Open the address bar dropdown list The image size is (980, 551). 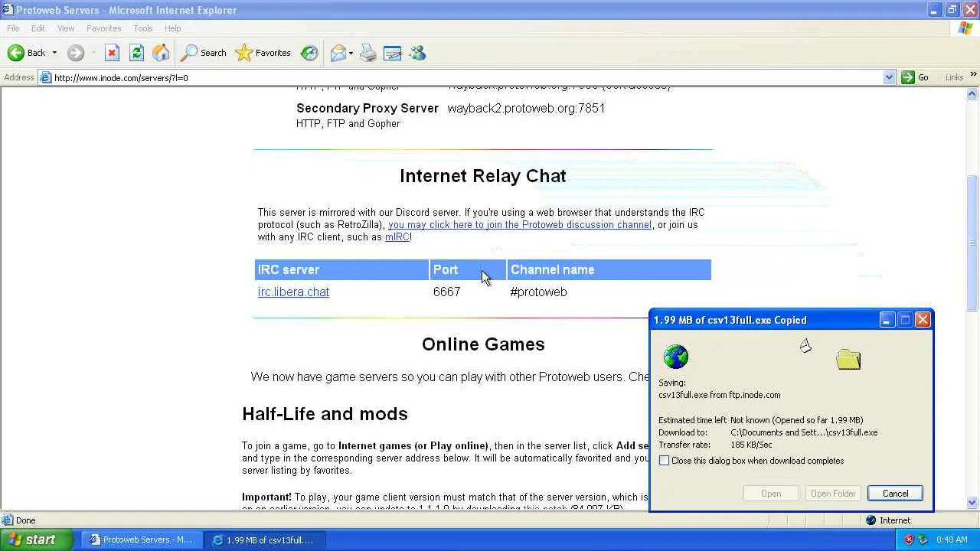tap(889, 77)
